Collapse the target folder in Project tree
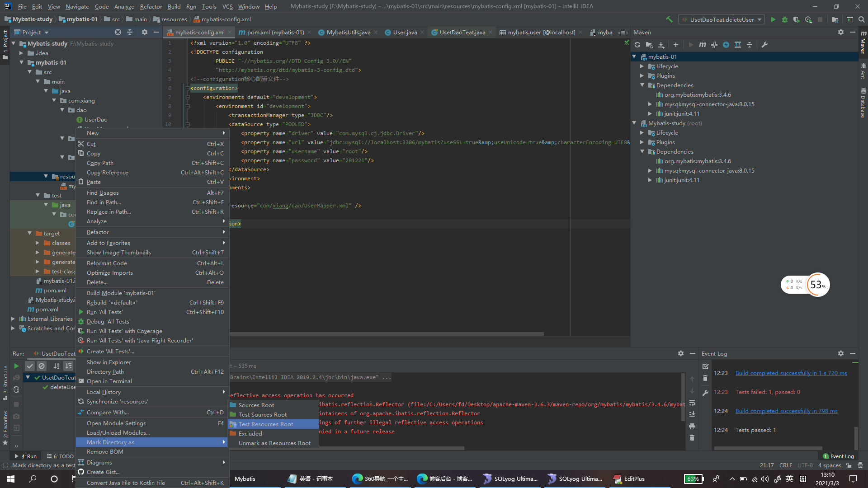The width and height of the screenshot is (868, 488). [29, 234]
